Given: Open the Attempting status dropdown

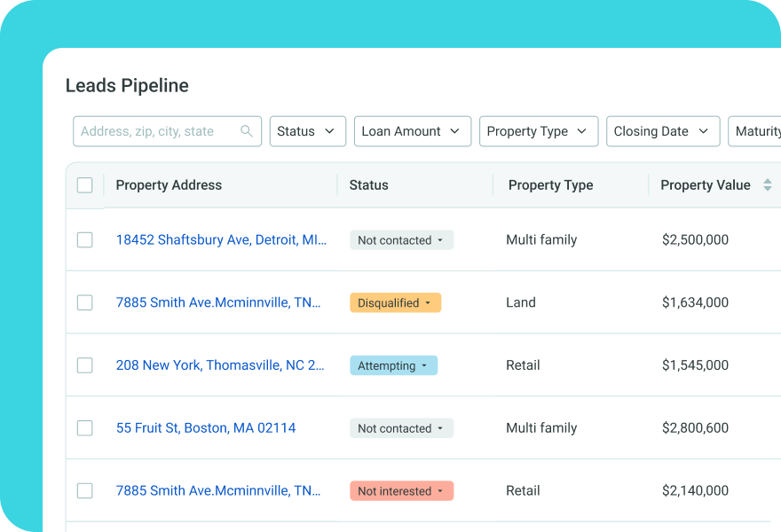Looking at the screenshot, I should pos(393,365).
